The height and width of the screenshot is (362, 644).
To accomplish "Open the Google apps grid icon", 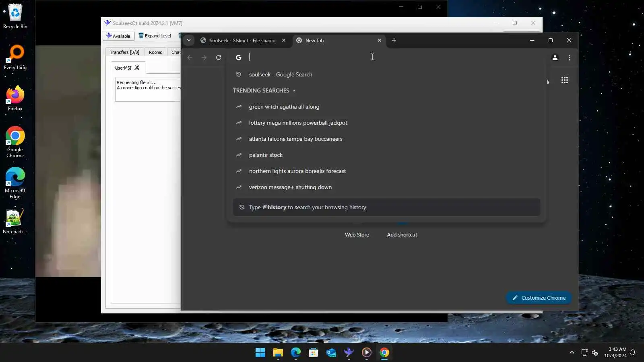I will 565,80.
